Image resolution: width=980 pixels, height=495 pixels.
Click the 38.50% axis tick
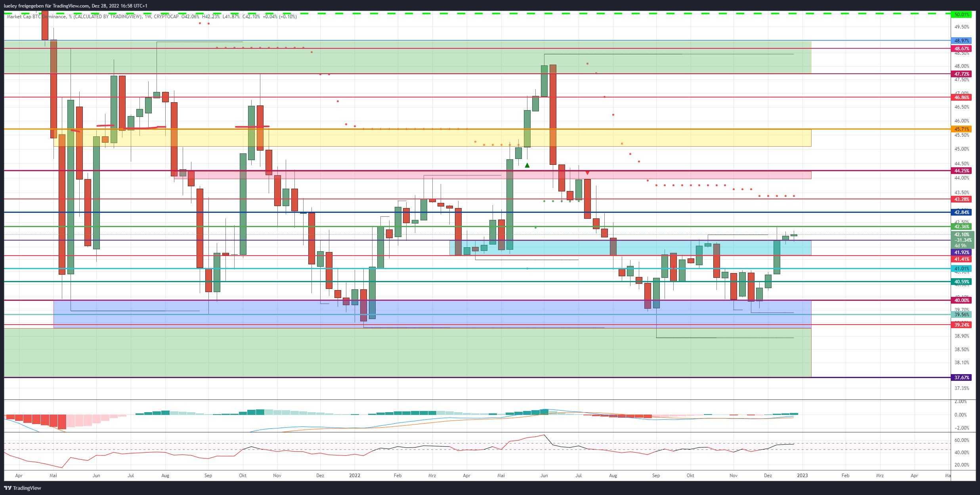click(x=962, y=350)
